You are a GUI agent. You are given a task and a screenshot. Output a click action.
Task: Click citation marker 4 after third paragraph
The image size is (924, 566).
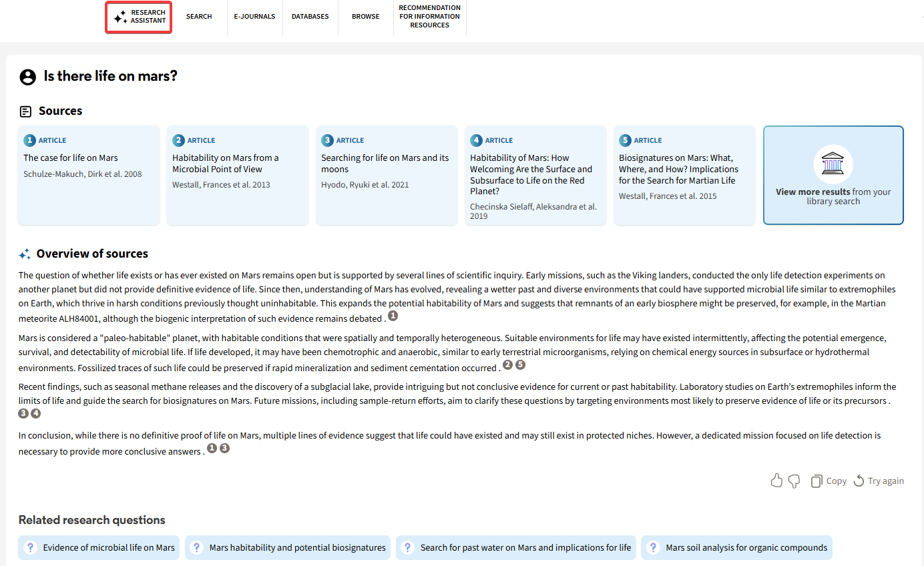click(36, 414)
